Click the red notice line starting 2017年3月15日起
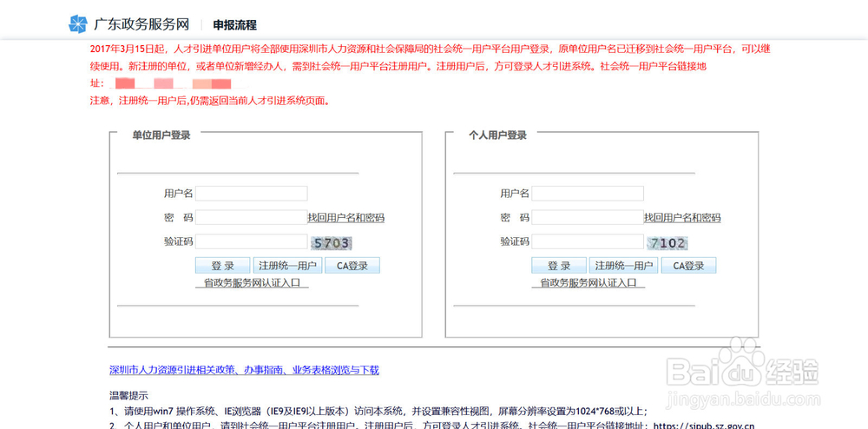868x429 pixels. (x=431, y=49)
